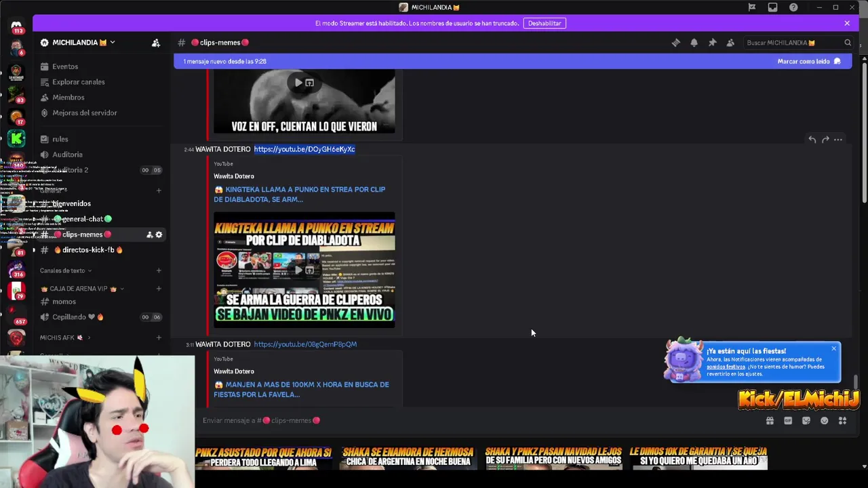Expand the MICHILANDIA server dropdown

(x=113, y=42)
